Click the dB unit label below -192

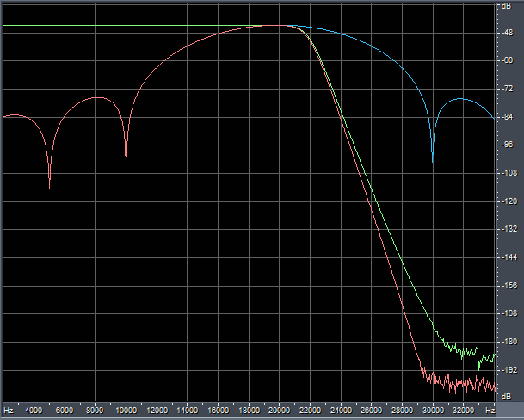507,397
